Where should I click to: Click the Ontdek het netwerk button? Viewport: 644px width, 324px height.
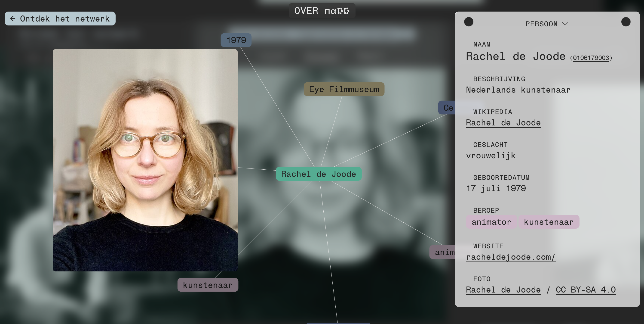tap(64, 19)
